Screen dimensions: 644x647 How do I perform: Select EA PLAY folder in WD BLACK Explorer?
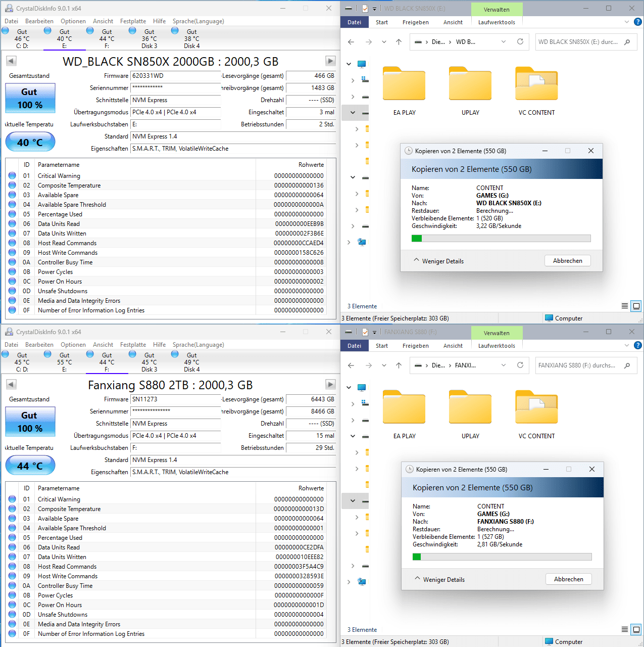pos(404,91)
